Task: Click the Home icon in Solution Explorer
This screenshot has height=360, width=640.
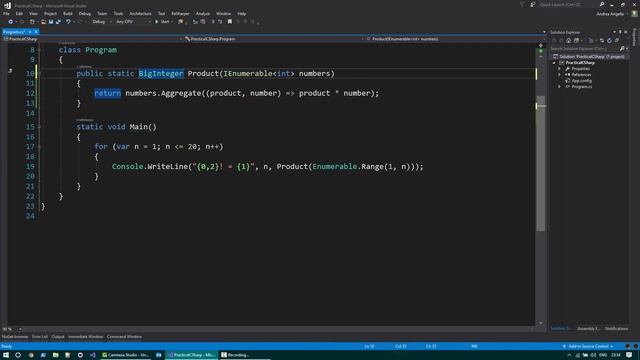Action: (x=568, y=40)
